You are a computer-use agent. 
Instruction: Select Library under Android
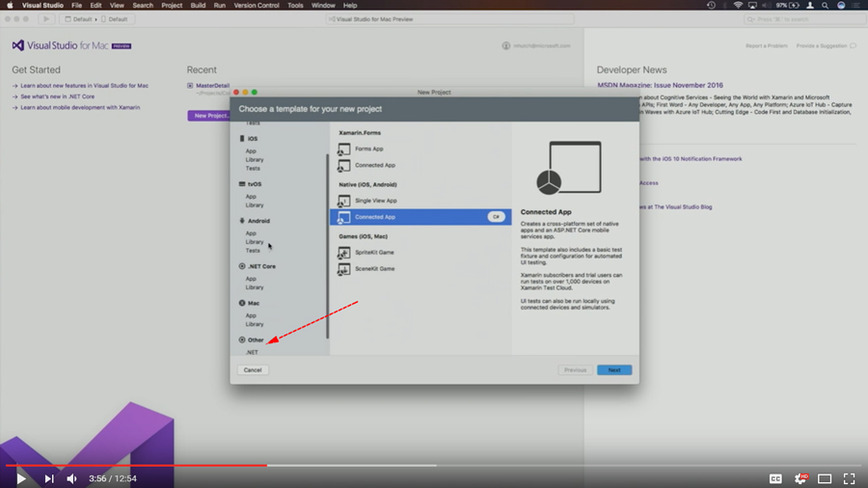click(x=255, y=242)
